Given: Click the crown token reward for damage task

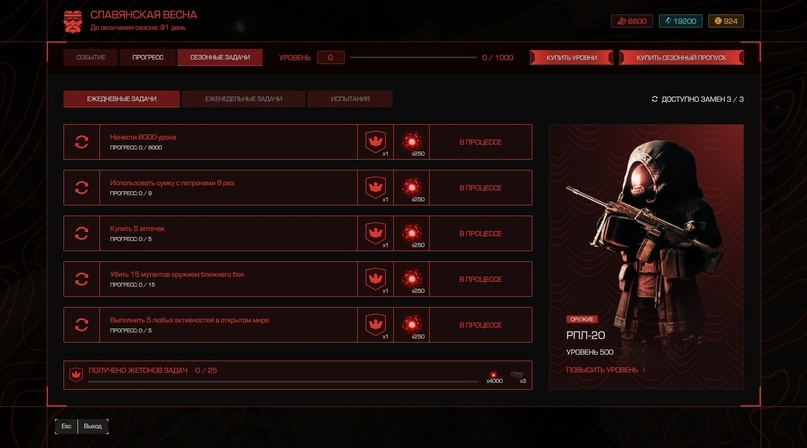Looking at the screenshot, I should point(376,142).
